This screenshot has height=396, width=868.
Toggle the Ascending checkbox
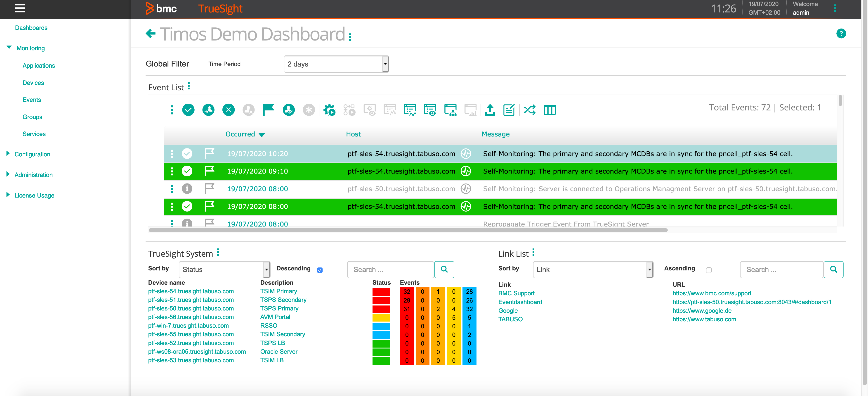(x=709, y=270)
